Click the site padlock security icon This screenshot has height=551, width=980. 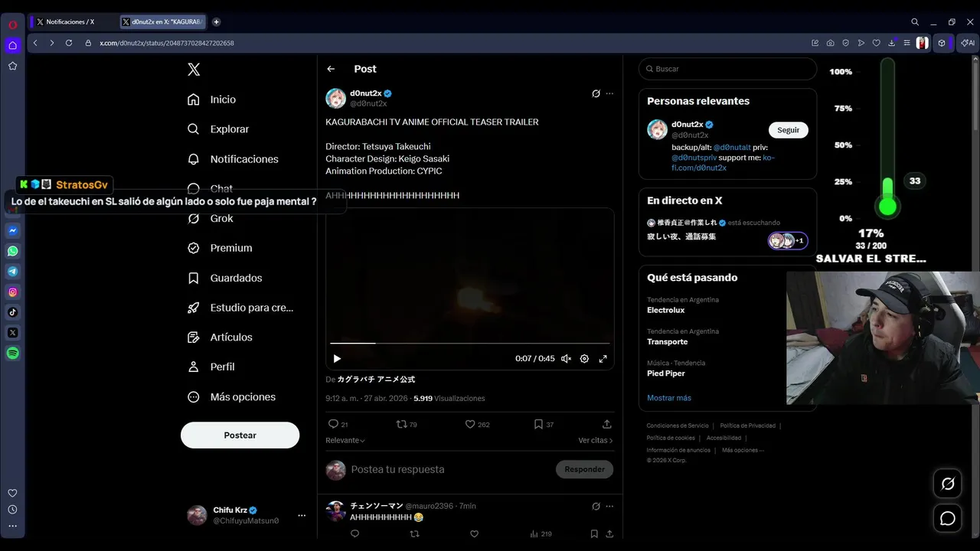pyautogui.click(x=89, y=43)
